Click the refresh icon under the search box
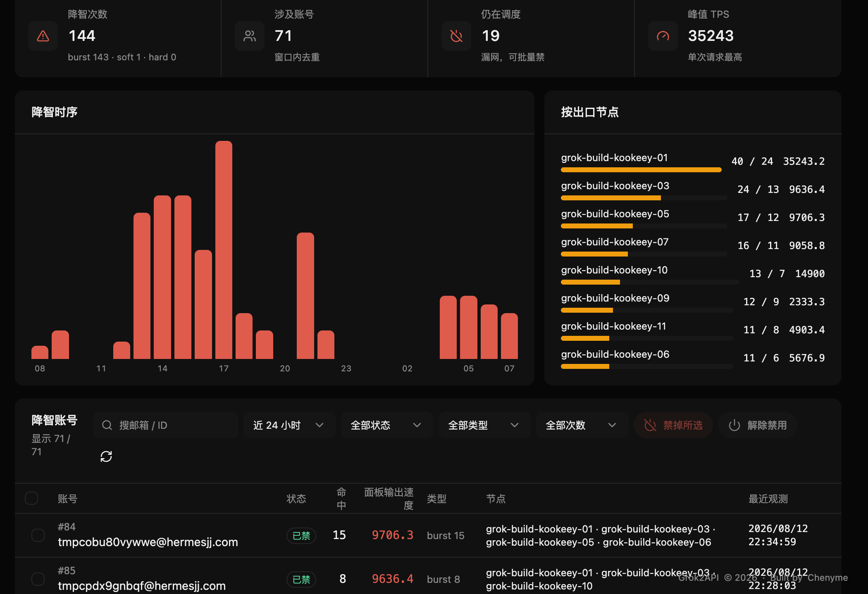The image size is (868, 594). coord(106,456)
